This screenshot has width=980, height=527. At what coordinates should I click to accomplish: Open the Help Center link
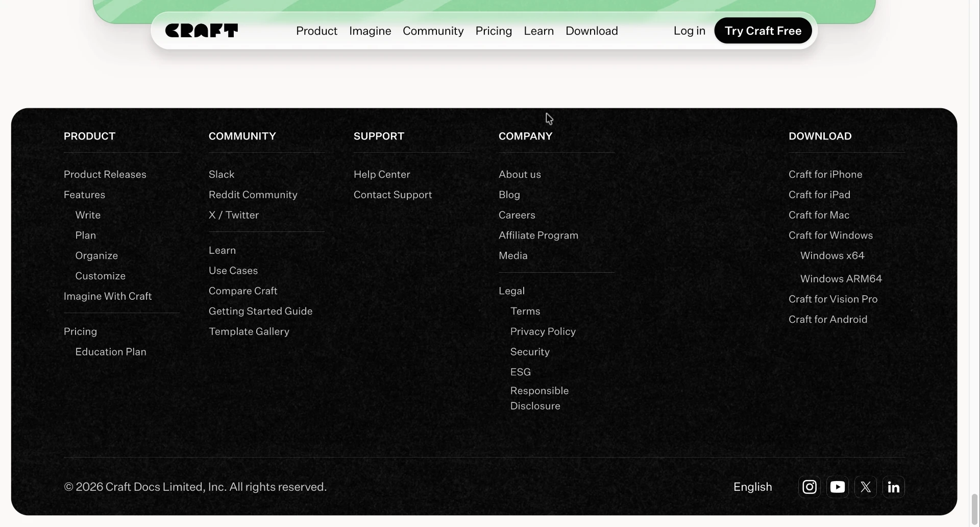click(x=382, y=174)
